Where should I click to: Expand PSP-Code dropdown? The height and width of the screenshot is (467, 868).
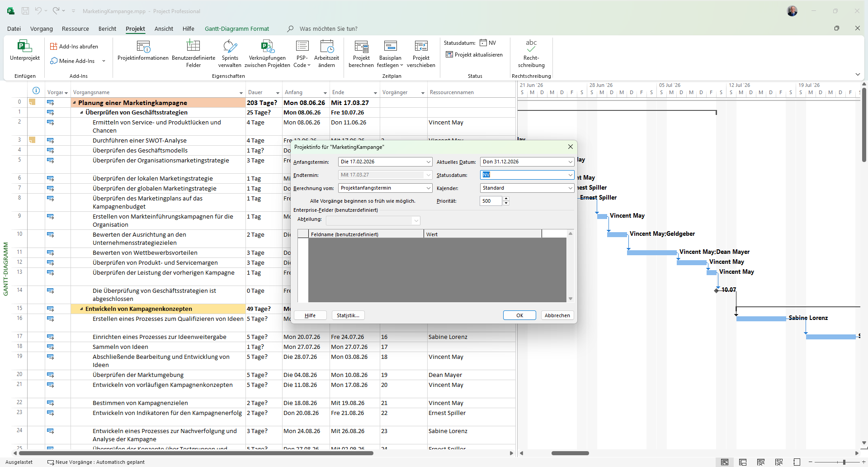point(302,54)
